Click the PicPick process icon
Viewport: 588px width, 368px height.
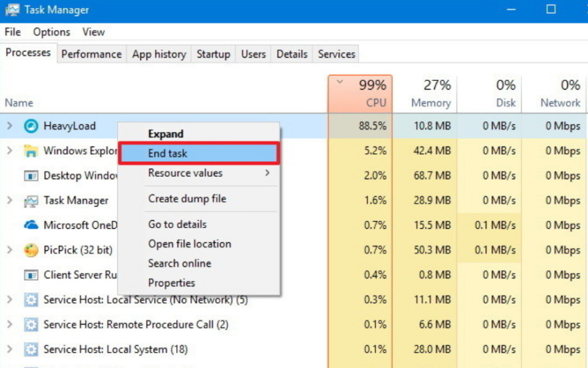pos(31,250)
